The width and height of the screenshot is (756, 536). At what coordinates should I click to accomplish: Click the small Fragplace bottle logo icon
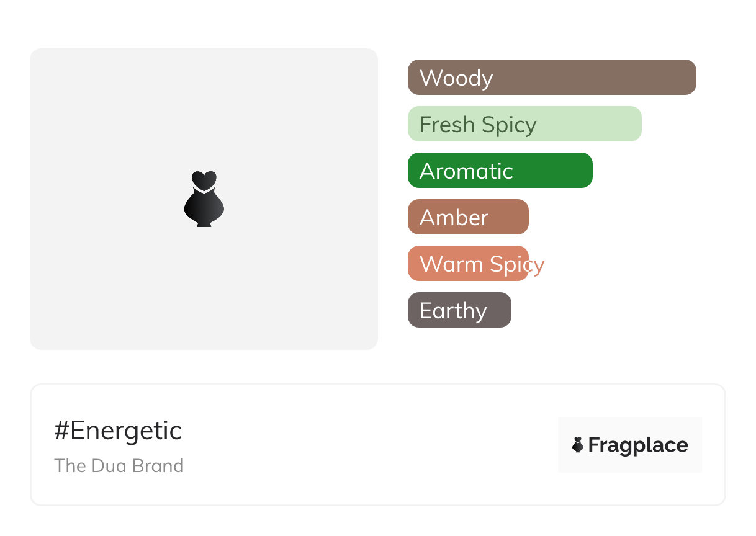[578, 445]
